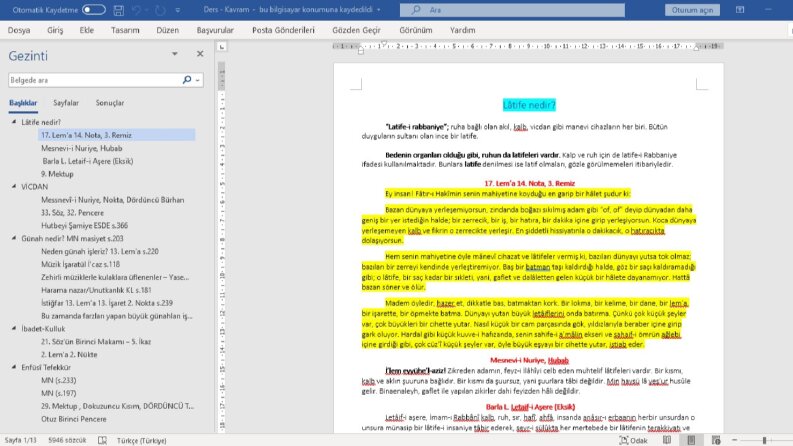The image size is (793, 446).
Task: Toggle the Otomatik Kaydetme switch
Action: (94, 10)
